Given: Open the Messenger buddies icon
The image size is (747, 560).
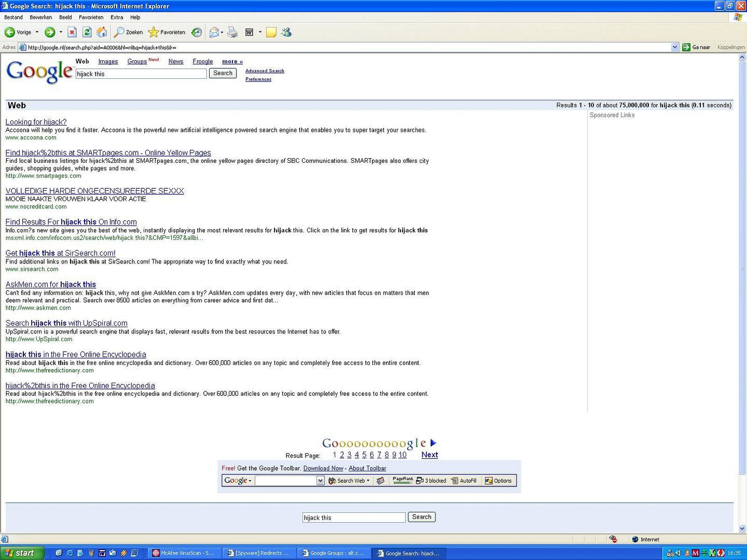Looking at the screenshot, I should pyautogui.click(x=286, y=32).
